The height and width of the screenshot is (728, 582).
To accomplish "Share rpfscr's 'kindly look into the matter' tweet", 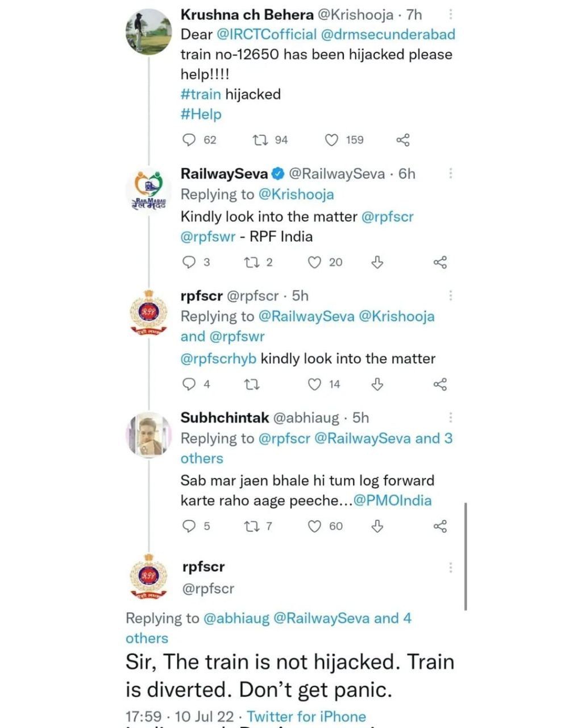I will pos(440,384).
